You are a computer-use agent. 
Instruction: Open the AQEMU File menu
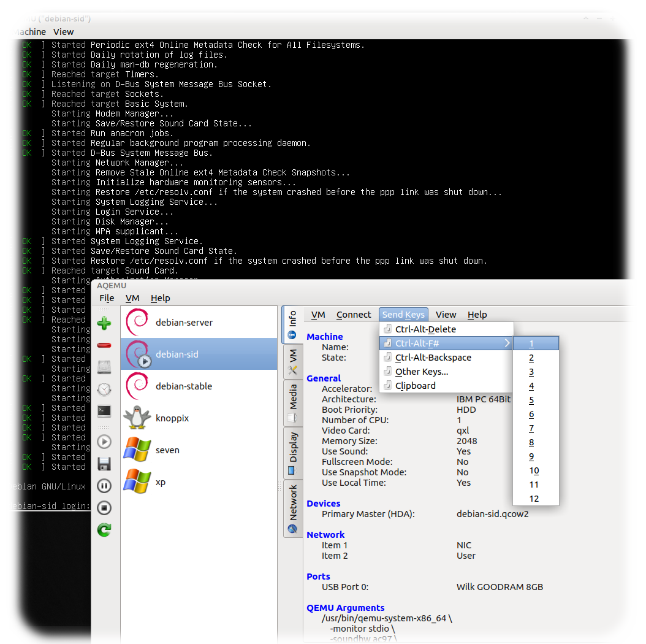107,298
